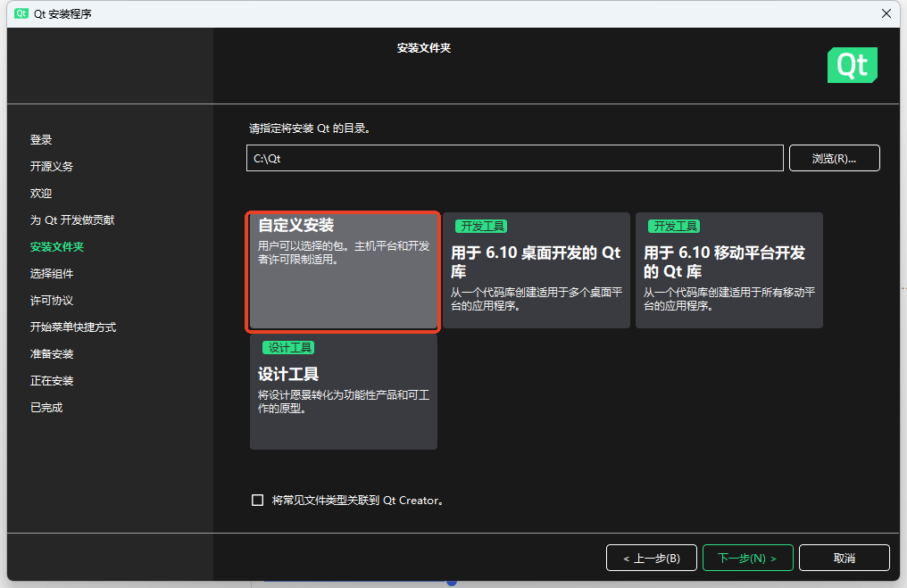Click the 安装文件夹 step in sidebar

click(x=57, y=247)
